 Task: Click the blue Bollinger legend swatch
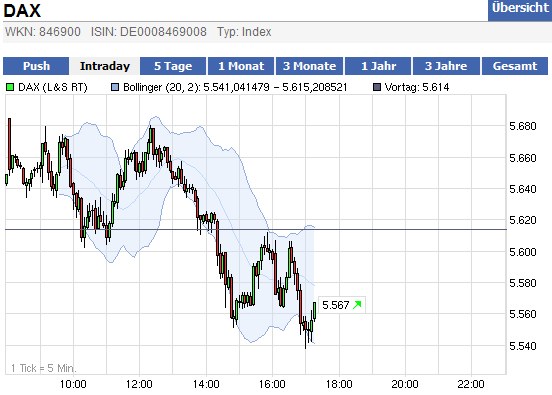coord(115,87)
